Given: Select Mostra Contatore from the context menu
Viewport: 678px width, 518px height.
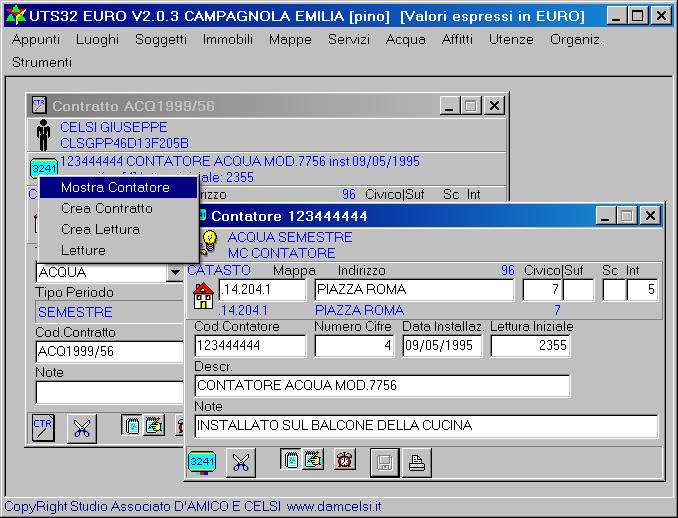Looking at the screenshot, I should [115, 187].
